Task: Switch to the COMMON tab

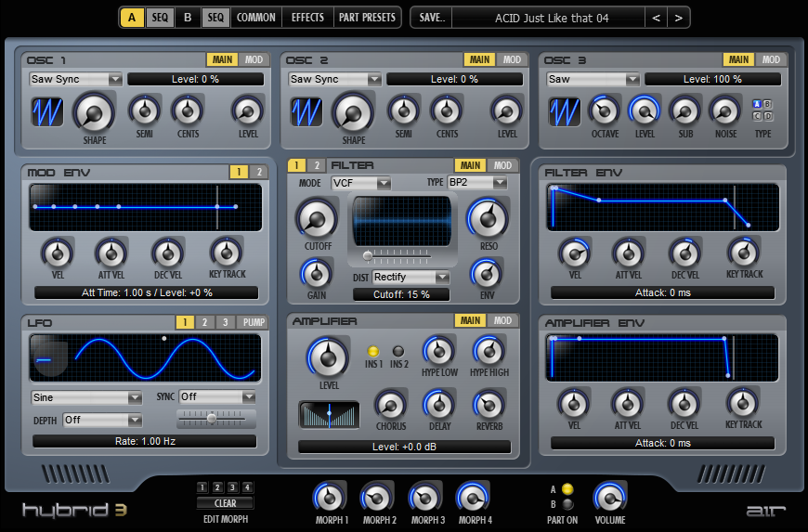Action: (256, 18)
